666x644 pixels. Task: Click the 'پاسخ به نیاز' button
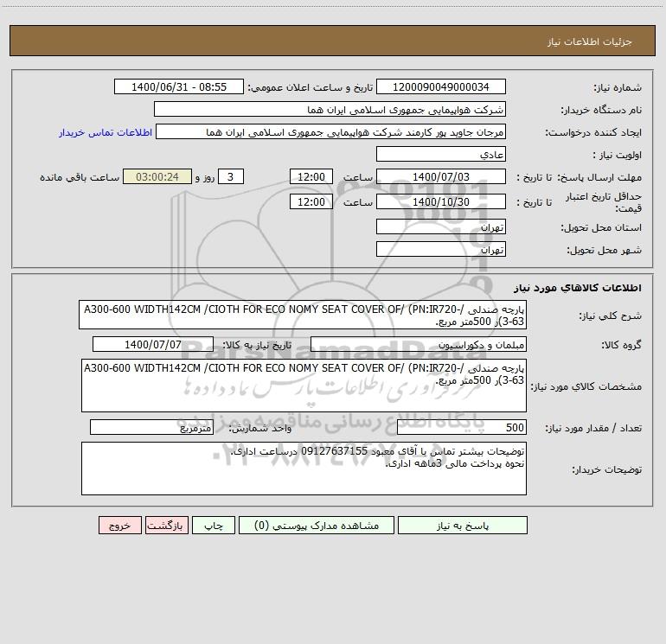[x=463, y=526]
